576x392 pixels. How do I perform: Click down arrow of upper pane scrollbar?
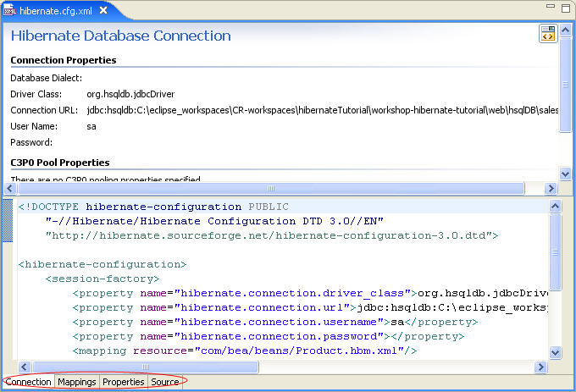point(565,174)
